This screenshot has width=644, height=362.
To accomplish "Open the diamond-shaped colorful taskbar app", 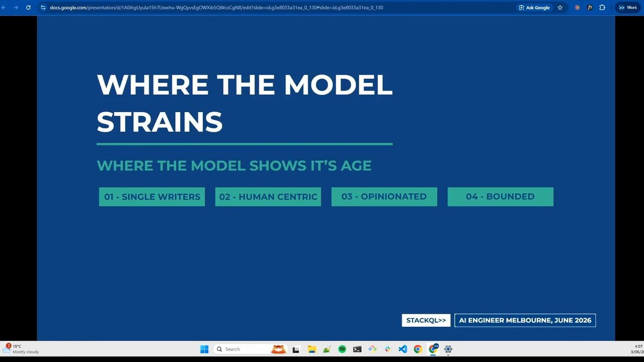I will 372,349.
